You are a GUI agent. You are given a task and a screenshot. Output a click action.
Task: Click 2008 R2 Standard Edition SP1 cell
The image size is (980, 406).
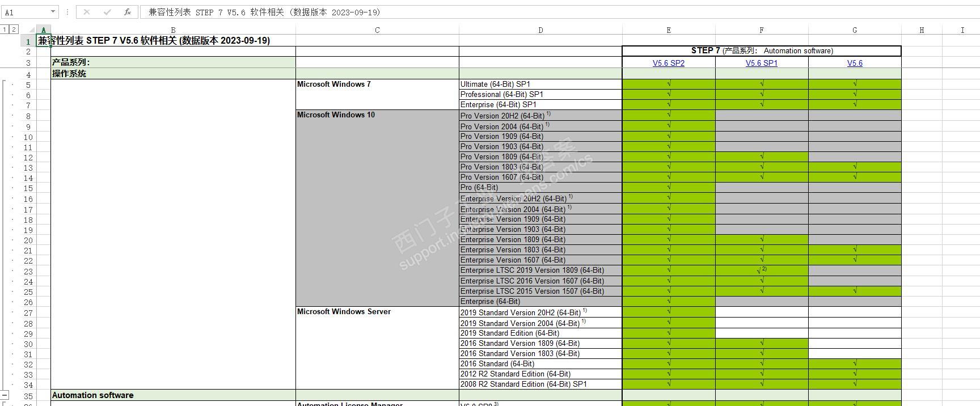tap(540, 384)
